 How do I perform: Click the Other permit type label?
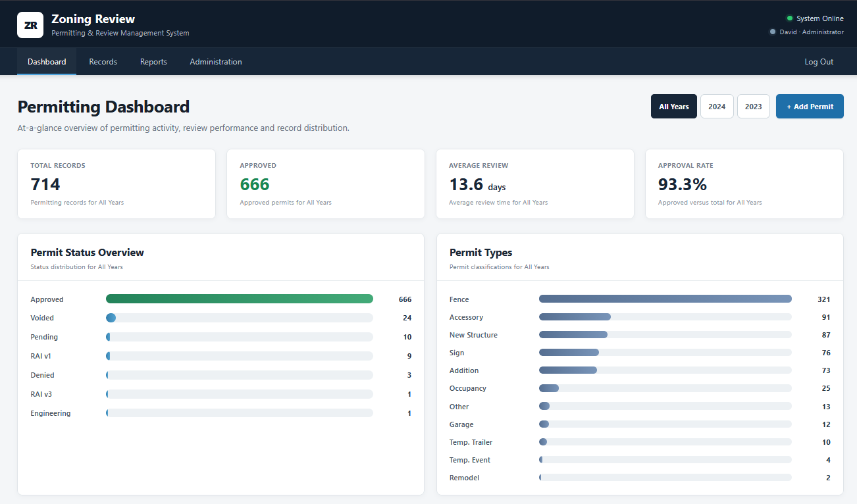[459, 407]
